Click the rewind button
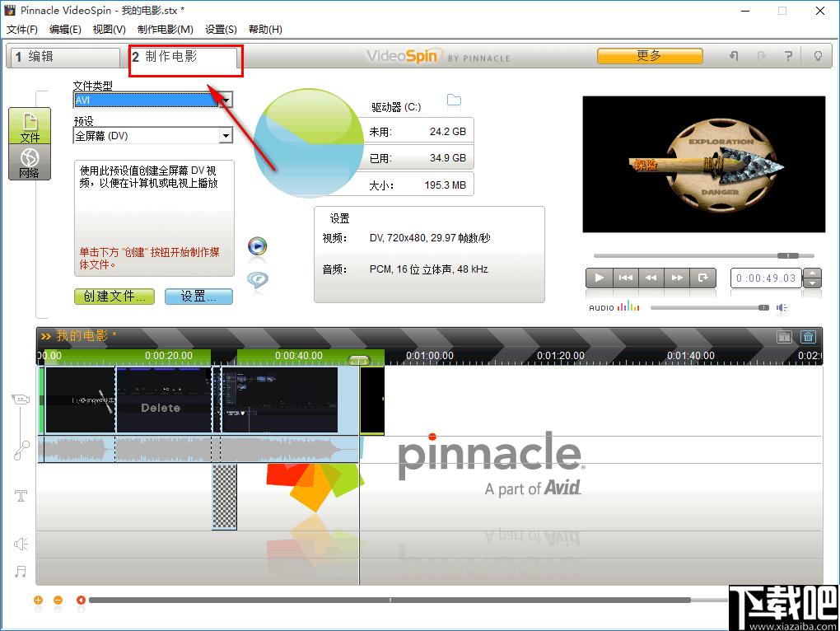This screenshot has width=840, height=631. 651,278
